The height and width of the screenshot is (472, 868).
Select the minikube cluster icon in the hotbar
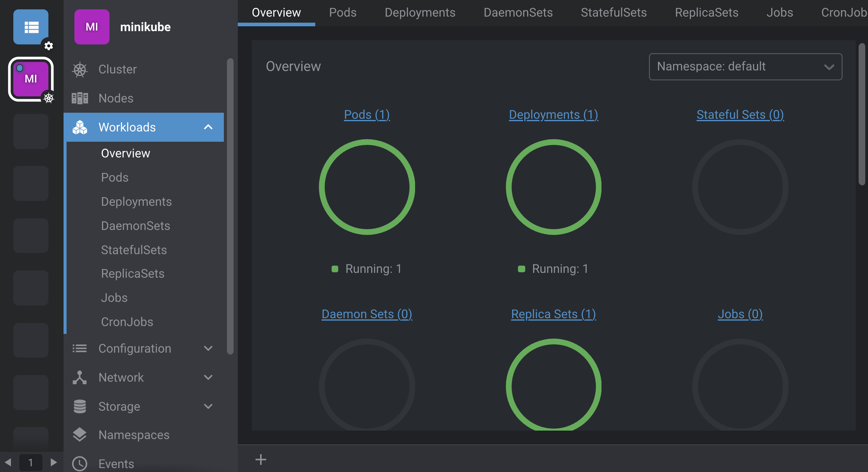coord(31,79)
